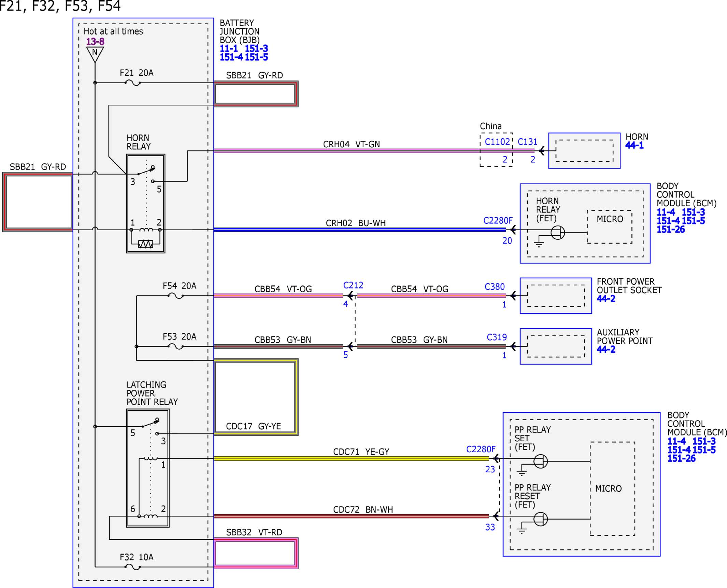Click the SBB32 VT-RD wire label
The width and height of the screenshot is (727, 588).
tap(254, 532)
